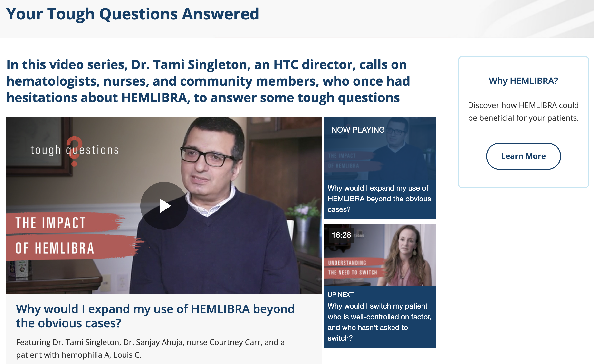Click the 16:28 duration badge

pos(341,235)
